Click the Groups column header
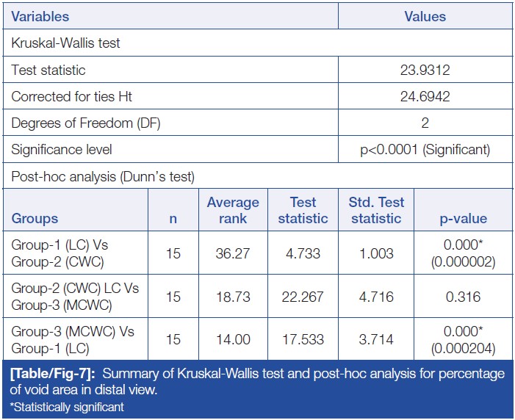 (x=35, y=218)
